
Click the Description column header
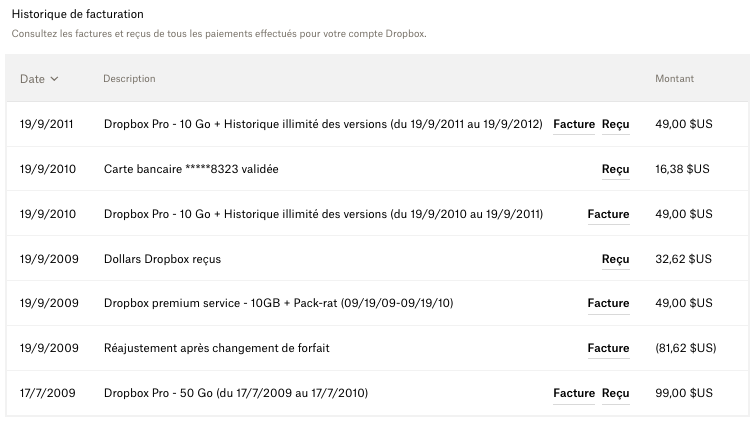pyautogui.click(x=129, y=79)
